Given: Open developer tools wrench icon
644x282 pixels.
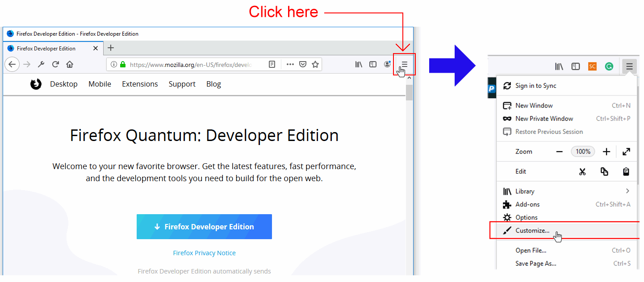Looking at the screenshot, I should (41, 64).
